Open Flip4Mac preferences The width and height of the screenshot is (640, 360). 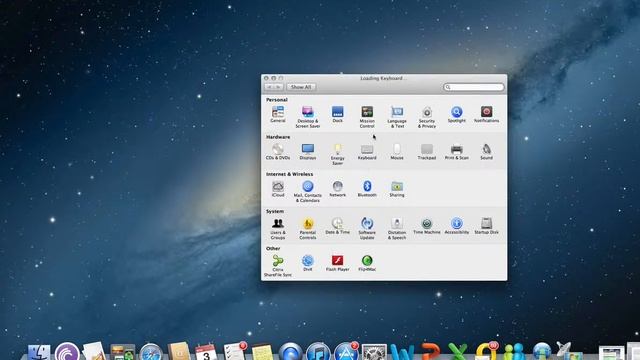pyautogui.click(x=367, y=263)
